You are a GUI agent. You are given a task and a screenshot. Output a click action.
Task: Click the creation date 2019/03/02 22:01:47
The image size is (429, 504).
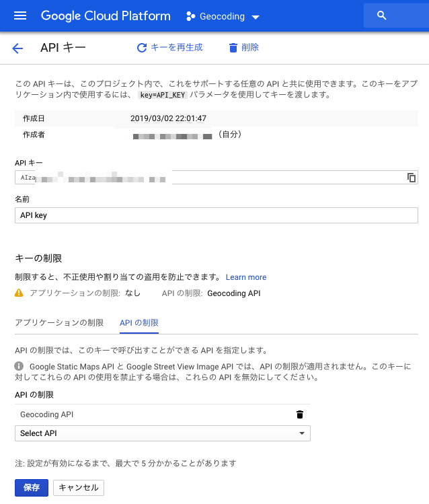pyautogui.click(x=168, y=118)
